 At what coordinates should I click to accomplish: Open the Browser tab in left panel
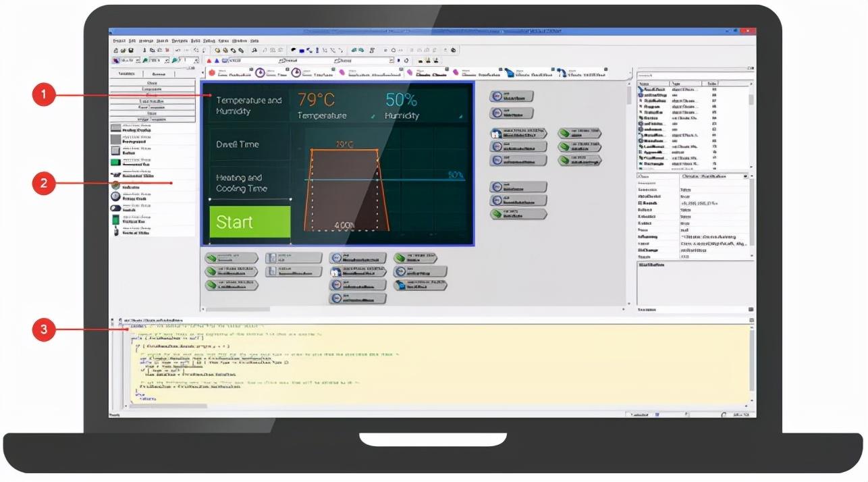click(x=159, y=74)
